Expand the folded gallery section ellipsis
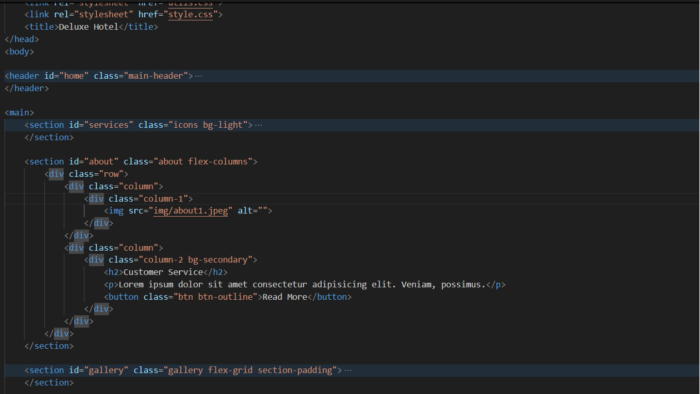Viewport: 700px width, 394px height. pos(348,370)
